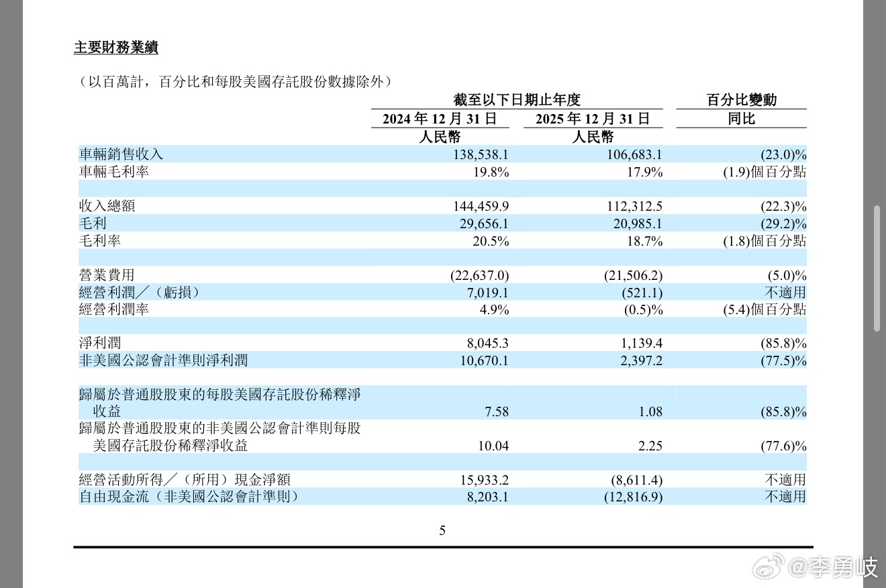Click the 2024年12月31日 column header
Image resolution: width=886 pixels, height=588 pixels.
click(440, 119)
